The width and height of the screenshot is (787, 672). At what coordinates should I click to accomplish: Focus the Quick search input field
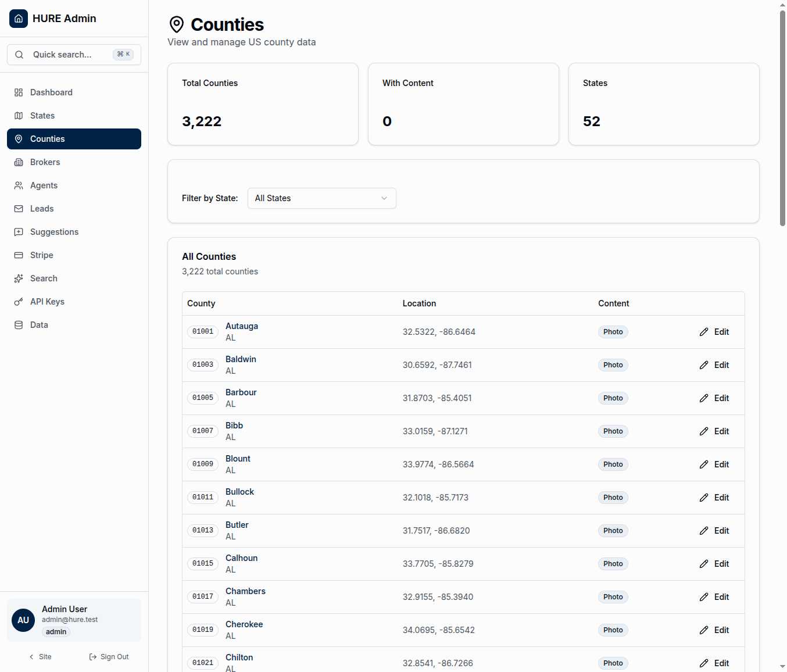pyautogui.click(x=70, y=55)
